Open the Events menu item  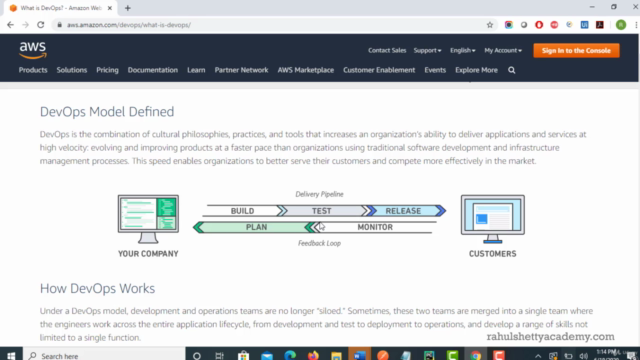coord(435,70)
